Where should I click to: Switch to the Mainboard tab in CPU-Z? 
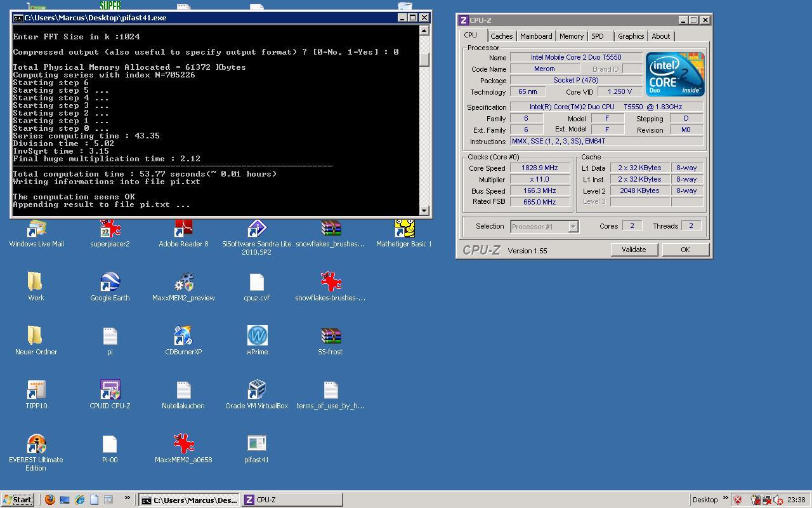pyautogui.click(x=536, y=36)
